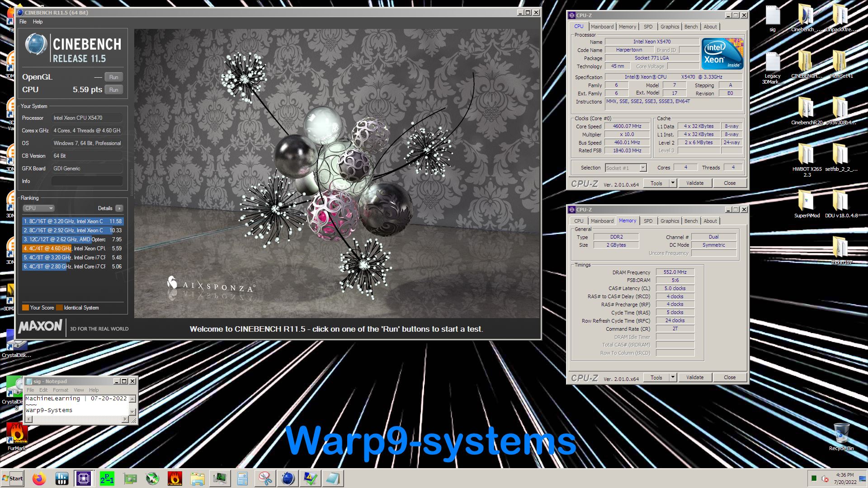Click the Intel Xeon logo in CPU-Z

(x=722, y=54)
